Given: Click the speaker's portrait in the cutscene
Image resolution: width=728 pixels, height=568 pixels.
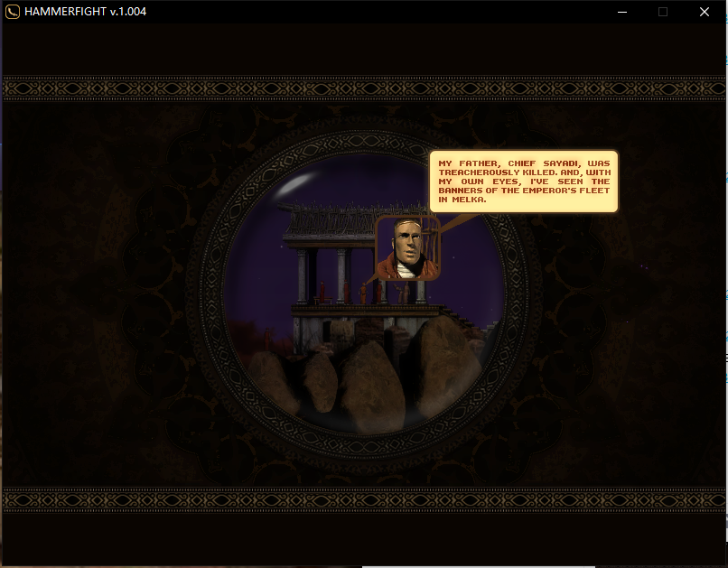Looking at the screenshot, I should coord(407,247).
